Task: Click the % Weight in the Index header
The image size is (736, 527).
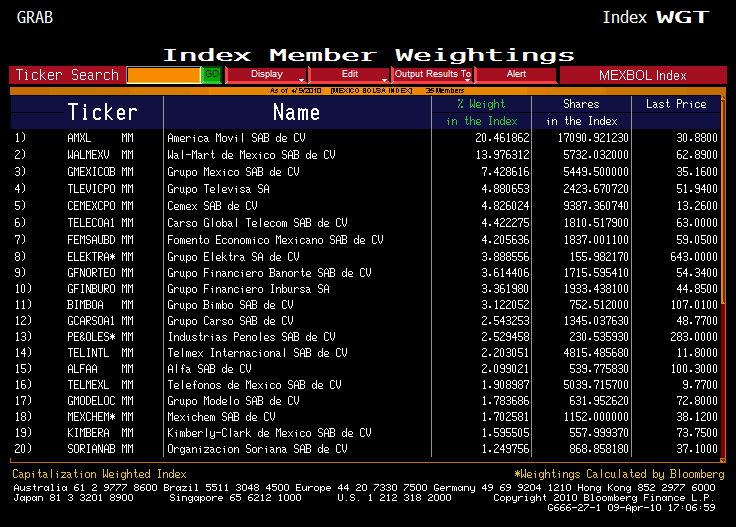Action: pos(481,112)
